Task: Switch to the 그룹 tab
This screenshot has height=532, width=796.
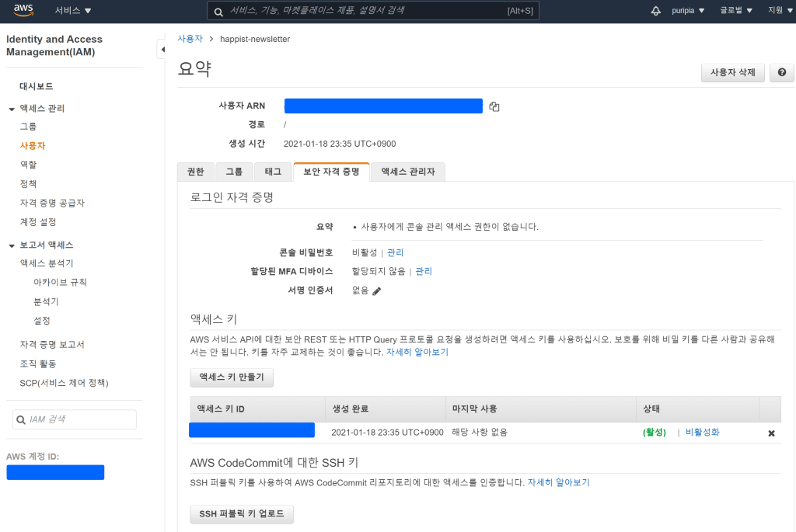Action: pyautogui.click(x=233, y=172)
